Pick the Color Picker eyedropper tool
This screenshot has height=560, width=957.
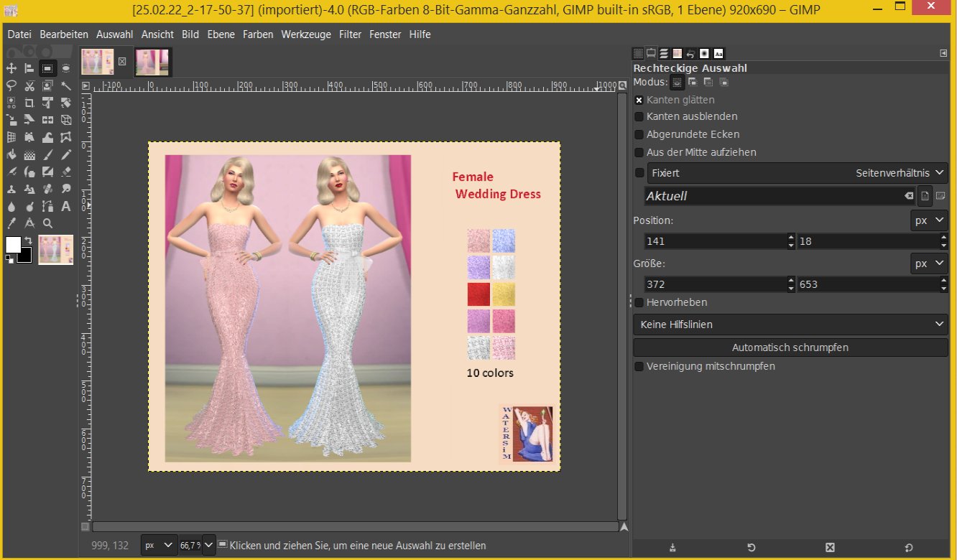[x=11, y=223]
